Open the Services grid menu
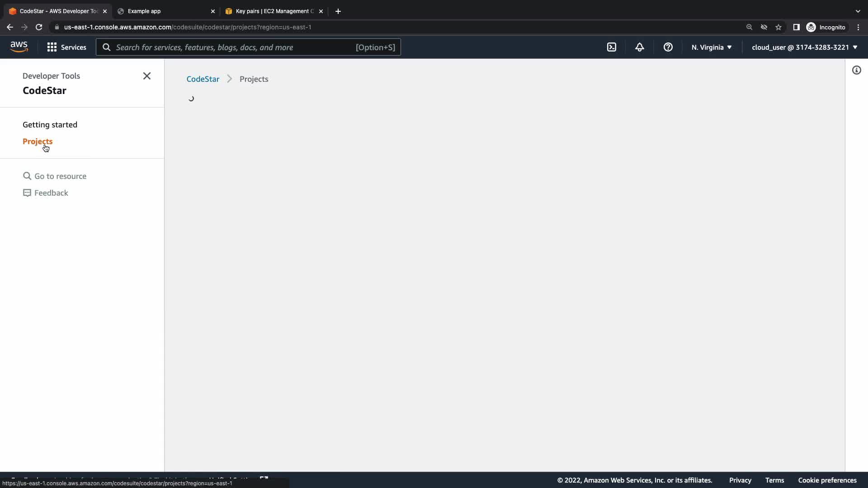The image size is (868, 488). coord(66,47)
